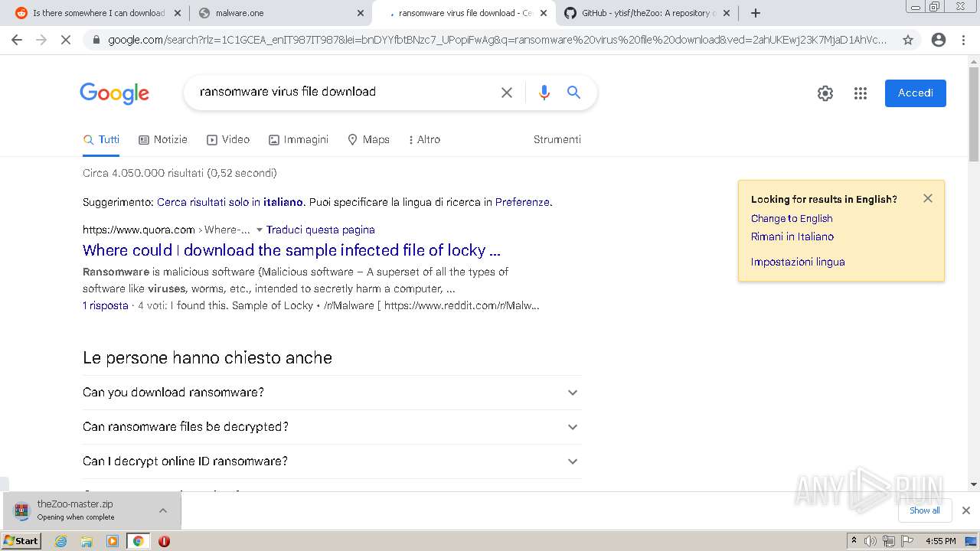Select the Tutti results tab
The image size is (980, 551).
tap(101, 139)
